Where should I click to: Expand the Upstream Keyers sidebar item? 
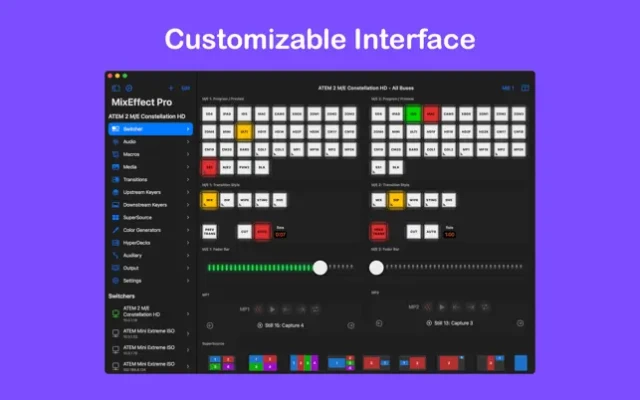click(188, 192)
